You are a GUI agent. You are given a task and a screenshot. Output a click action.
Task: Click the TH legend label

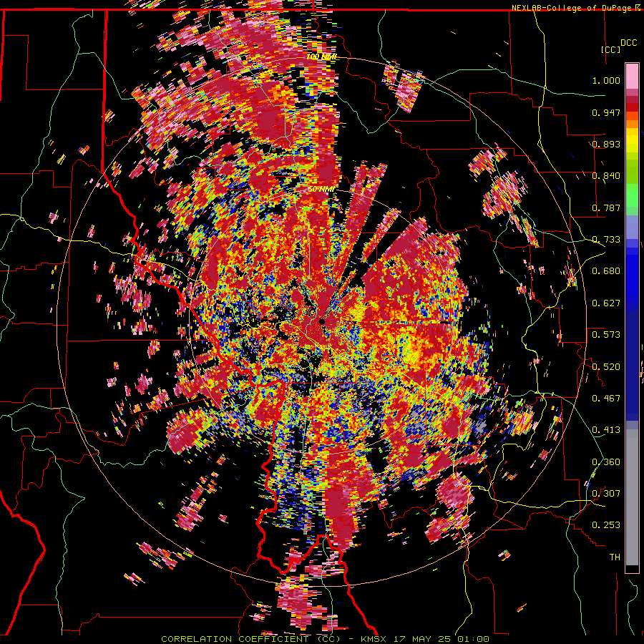pyautogui.click(x=615, y=557)
